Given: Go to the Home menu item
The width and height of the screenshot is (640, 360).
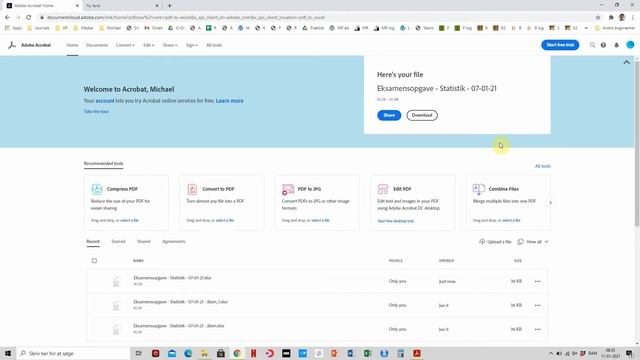Looking at the screenshot, I should click(72, 45).
